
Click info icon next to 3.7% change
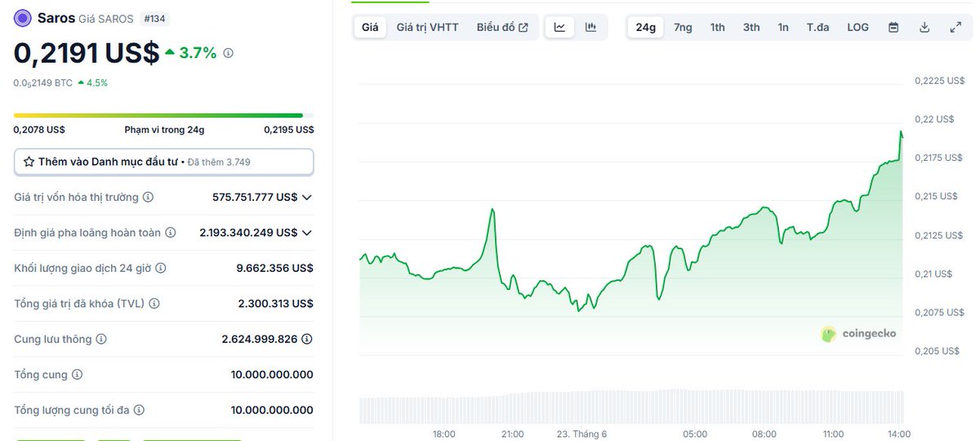click(x=229, y=53)
